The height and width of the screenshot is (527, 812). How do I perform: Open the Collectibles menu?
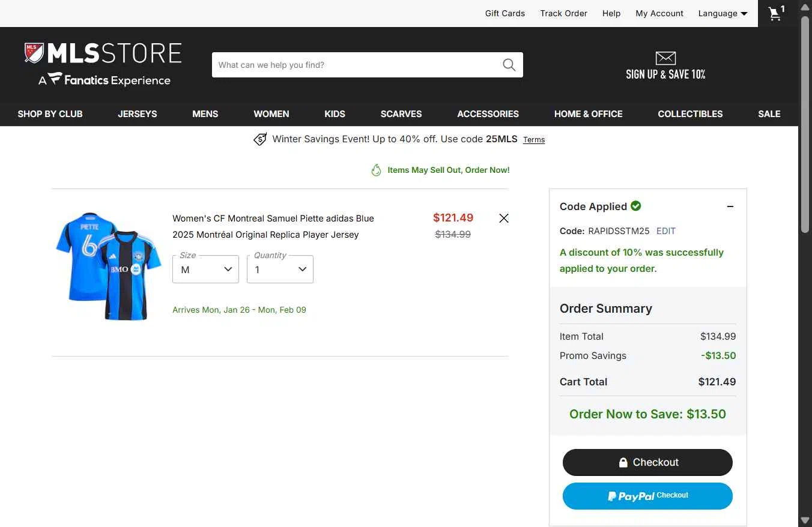[691, 114]
